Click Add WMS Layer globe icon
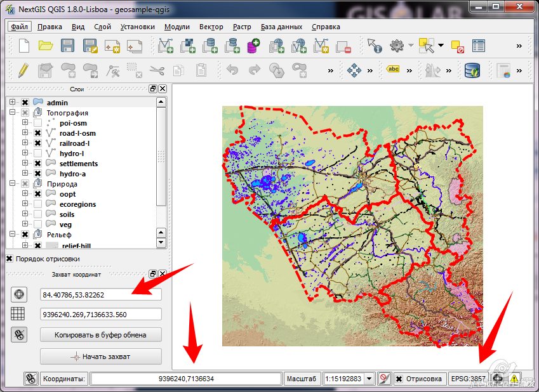Viewport: 539px width, 392px height. (277, 46)
